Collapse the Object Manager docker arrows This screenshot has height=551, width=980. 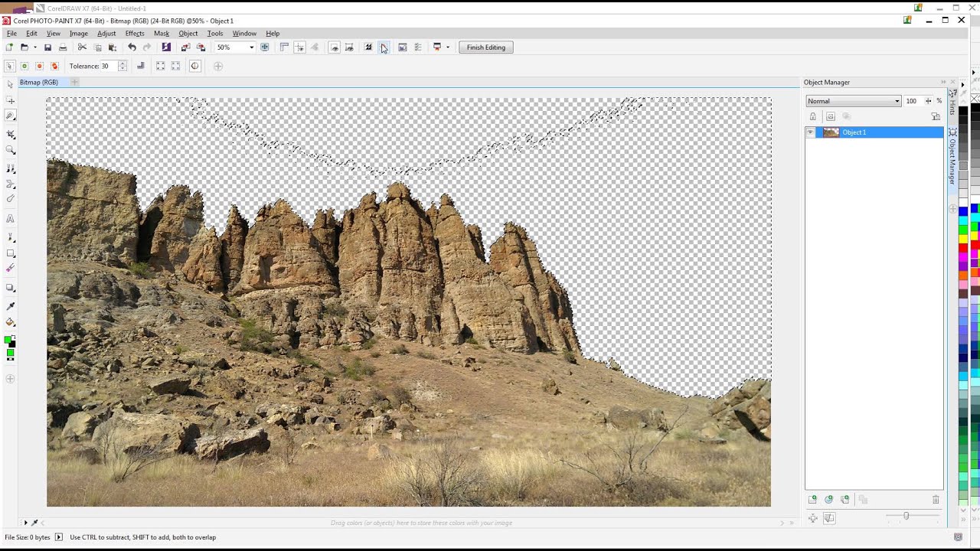click(x=943, y=82)
